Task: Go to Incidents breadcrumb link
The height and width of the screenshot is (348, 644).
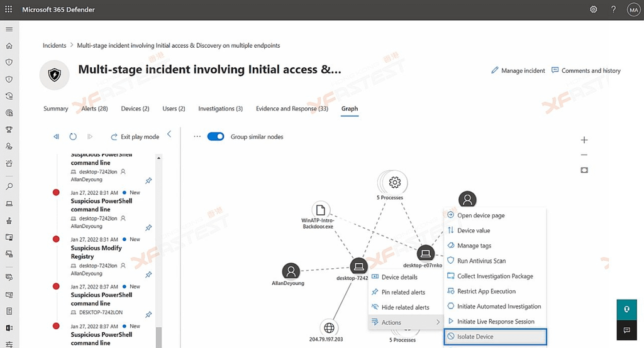Action: click(54, 46)
